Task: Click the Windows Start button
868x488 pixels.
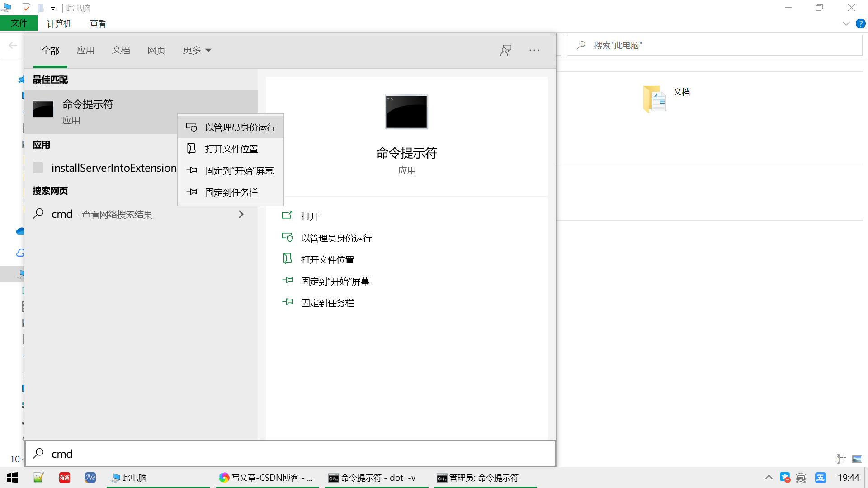Action: pos(12,478)
